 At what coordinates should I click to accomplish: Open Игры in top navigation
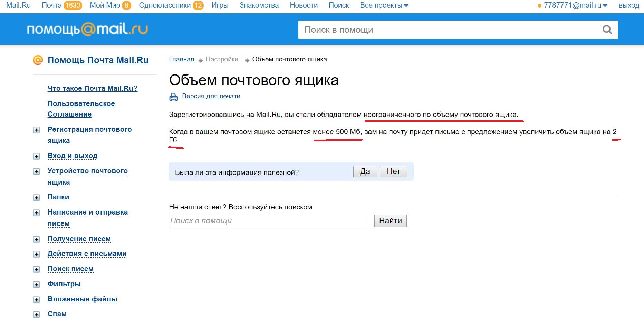point(220,6)
